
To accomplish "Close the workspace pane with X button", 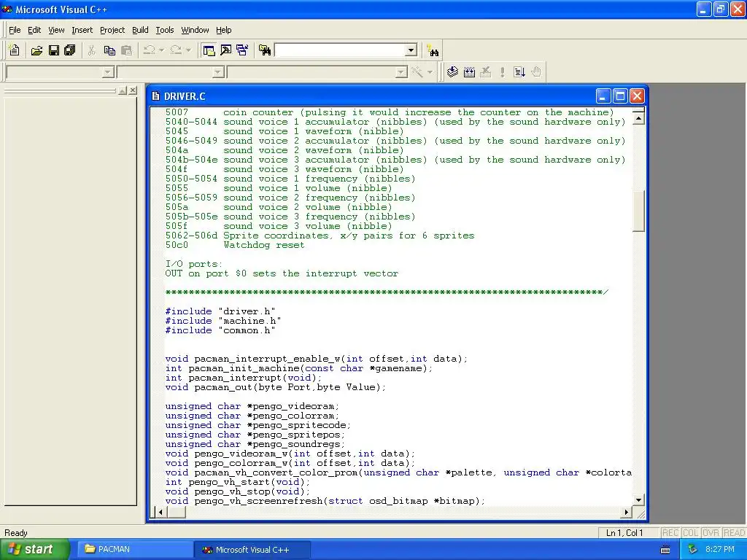I will tap(133, 90).
